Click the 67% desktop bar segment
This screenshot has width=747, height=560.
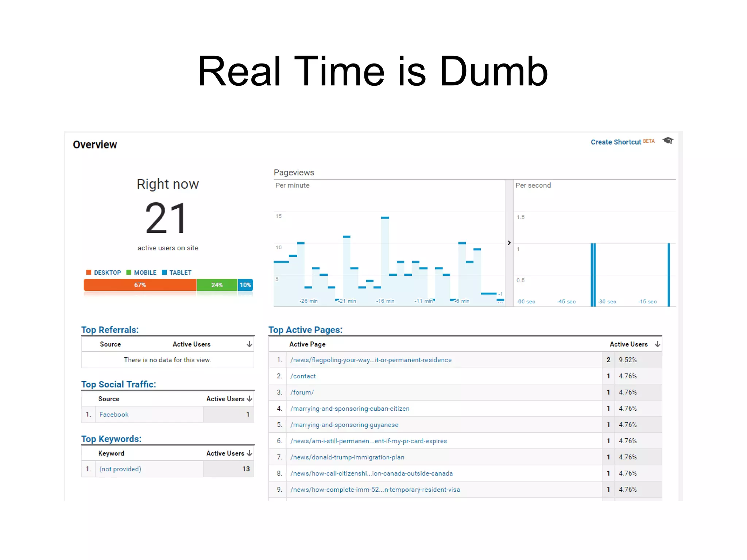point(140,285)
